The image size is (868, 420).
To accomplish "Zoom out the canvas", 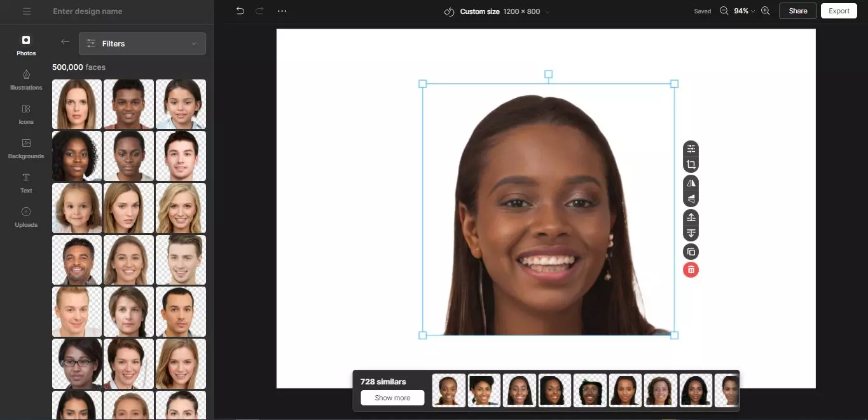I will tap(724, 11).
